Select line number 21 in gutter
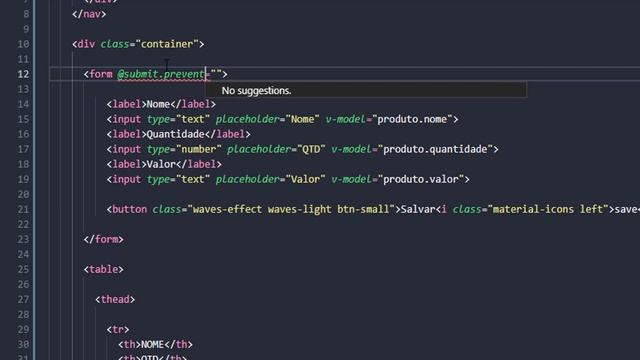The width and height of the screenshot is (640, 360). 23,210
